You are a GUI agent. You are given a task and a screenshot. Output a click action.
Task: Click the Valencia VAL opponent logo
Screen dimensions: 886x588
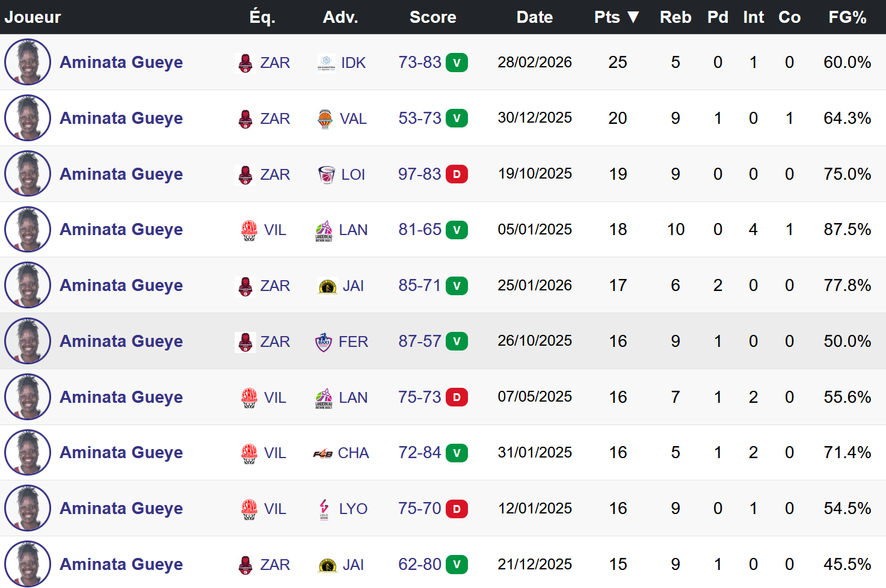click(x=325, y=119)
